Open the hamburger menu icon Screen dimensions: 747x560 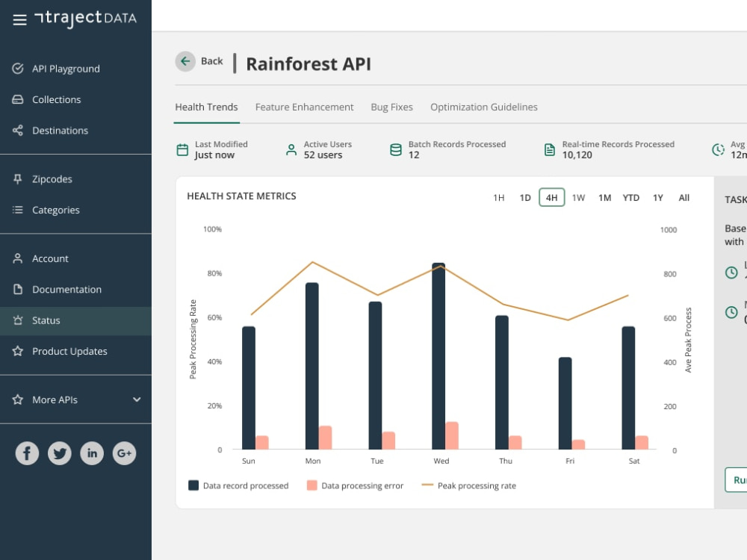[19, 19]
